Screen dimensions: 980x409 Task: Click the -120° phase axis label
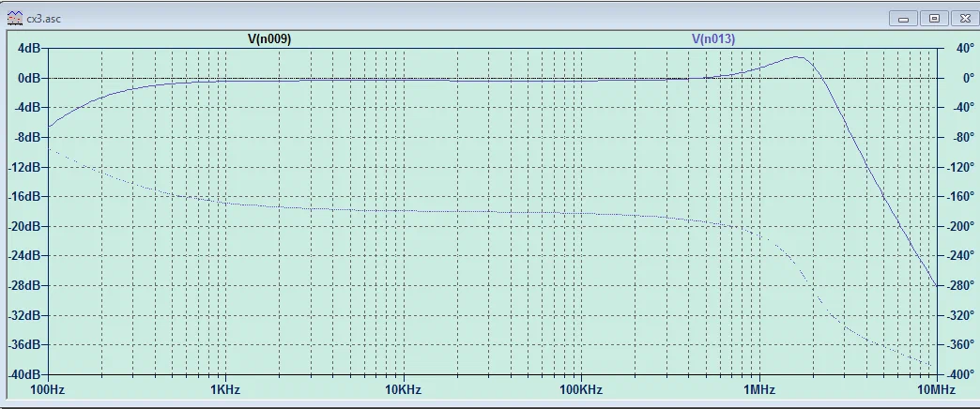point(959,167)
